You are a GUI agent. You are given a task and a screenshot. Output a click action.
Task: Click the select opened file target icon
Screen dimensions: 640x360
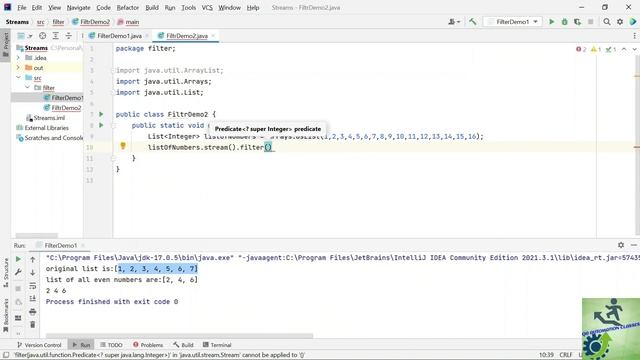point(42,36)
